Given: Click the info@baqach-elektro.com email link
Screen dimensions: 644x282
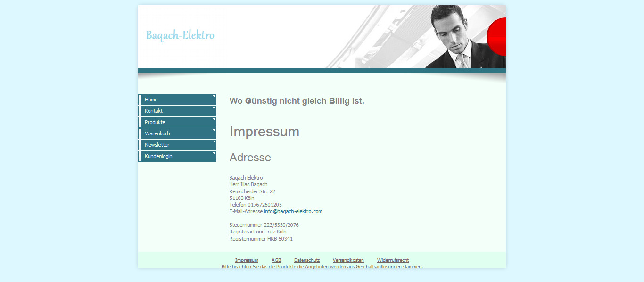Looking at the screenshot, I should pos(293,211).
